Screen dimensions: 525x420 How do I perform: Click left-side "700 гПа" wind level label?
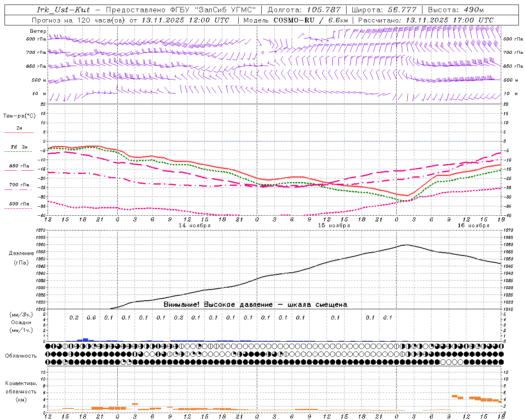[36, 52]
